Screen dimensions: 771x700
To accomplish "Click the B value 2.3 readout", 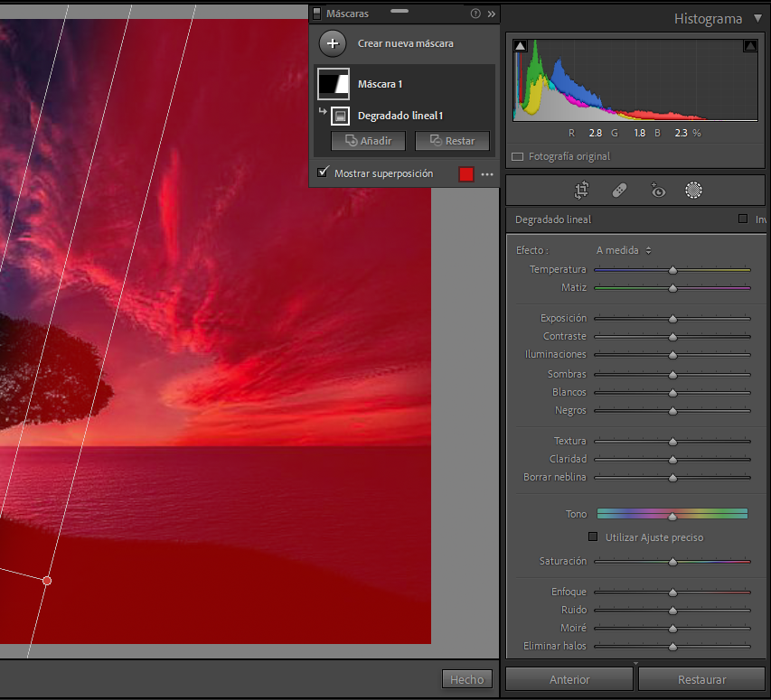I will click(681, 133).
